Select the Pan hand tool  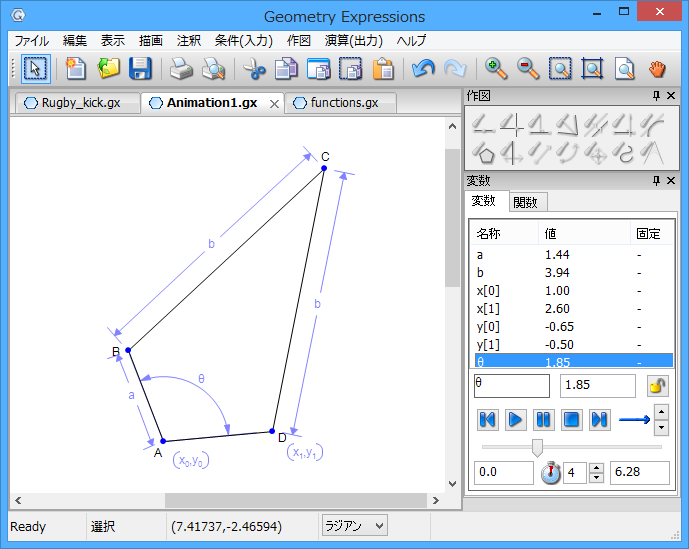click(x=656, y=68)
